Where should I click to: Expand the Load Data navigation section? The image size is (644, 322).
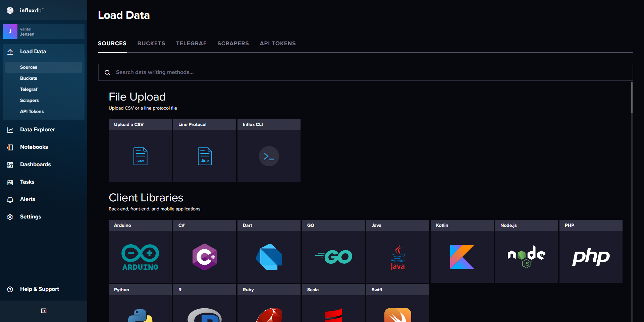pos(33,52)
